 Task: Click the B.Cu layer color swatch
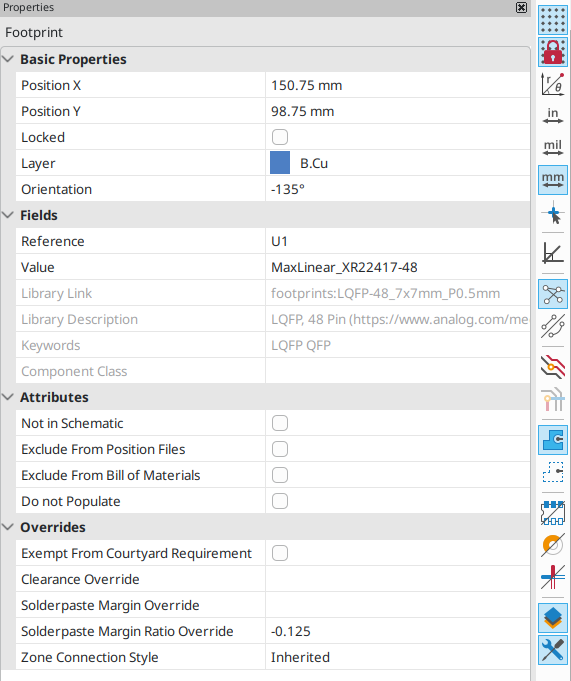click(280, 163)
